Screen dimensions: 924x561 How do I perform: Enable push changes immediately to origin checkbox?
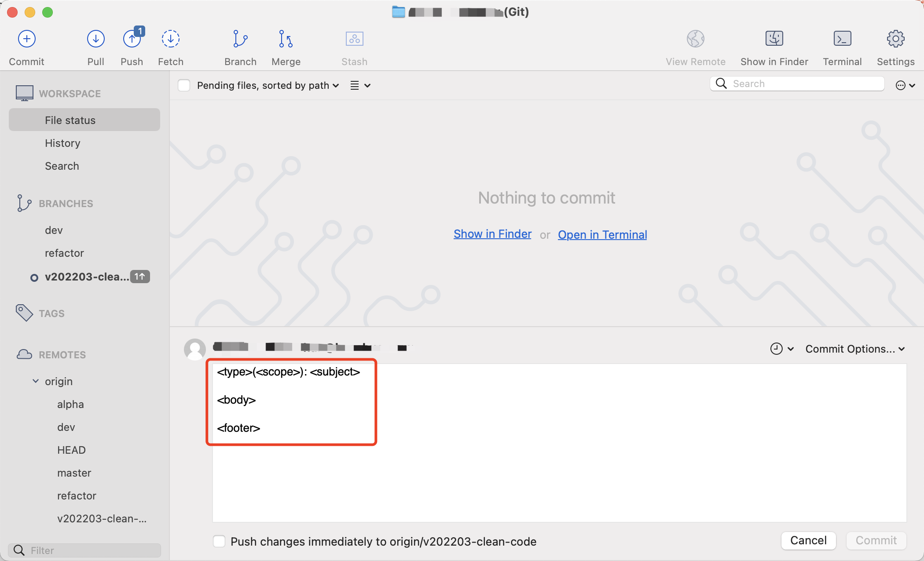click(219, 541)
